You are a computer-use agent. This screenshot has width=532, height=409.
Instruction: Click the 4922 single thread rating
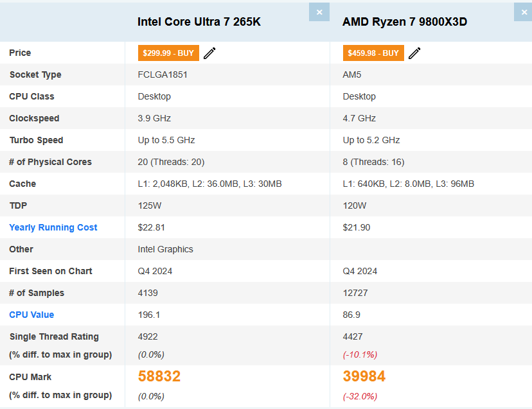click(x=148, y=336)
